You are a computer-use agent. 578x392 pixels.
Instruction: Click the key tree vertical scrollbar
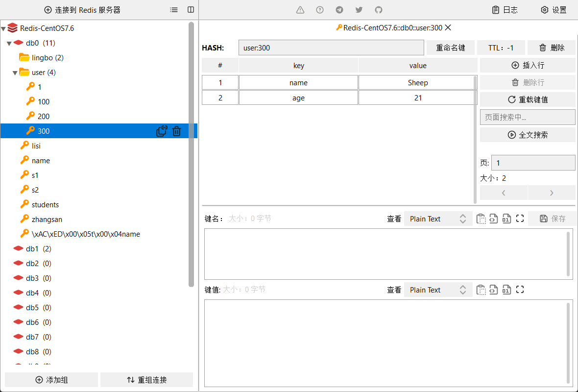click(x=191, y=154)
